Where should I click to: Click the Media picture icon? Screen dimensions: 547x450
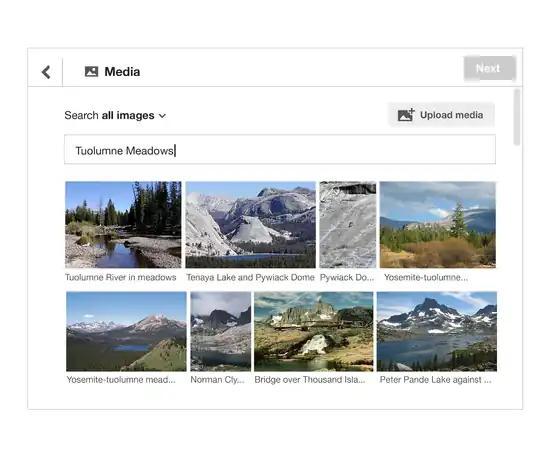[91, 72]
